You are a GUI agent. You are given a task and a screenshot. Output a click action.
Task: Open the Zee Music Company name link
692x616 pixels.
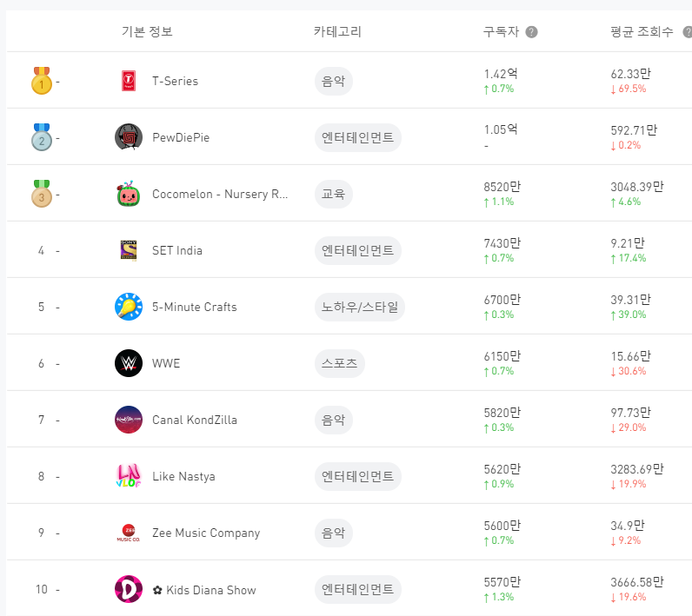206,533
